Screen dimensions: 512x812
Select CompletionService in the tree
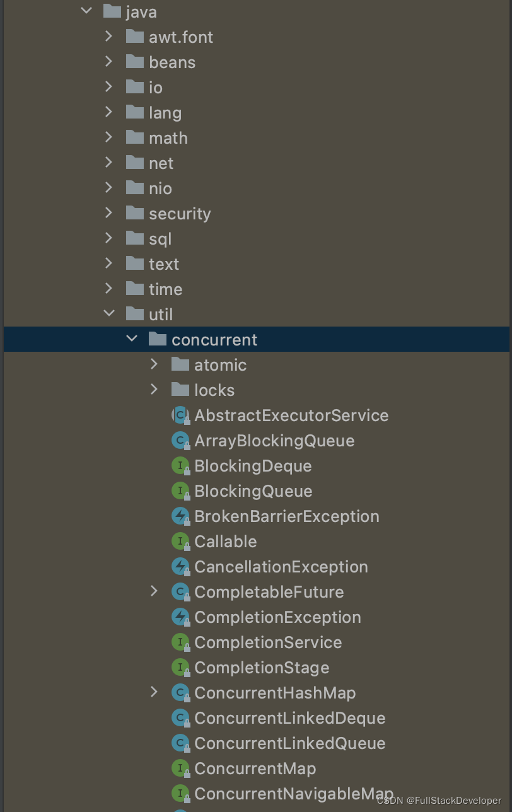[268, 642]
